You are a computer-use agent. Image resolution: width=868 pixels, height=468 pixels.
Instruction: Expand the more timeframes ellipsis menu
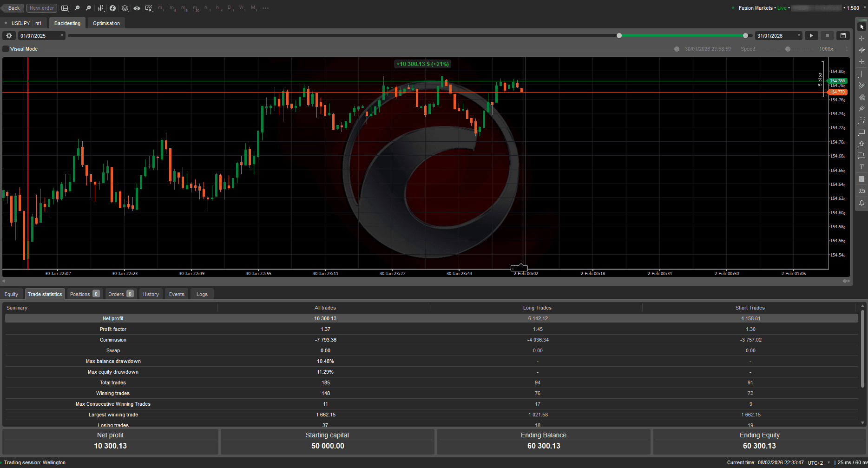click(265, 8)
